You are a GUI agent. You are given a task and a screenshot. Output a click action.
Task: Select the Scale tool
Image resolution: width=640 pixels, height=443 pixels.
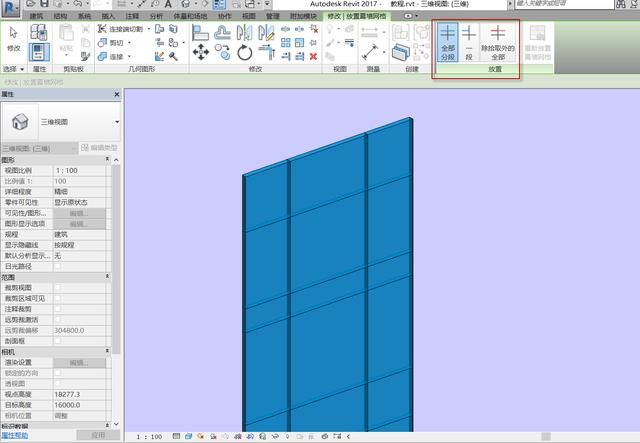[300, 42]
